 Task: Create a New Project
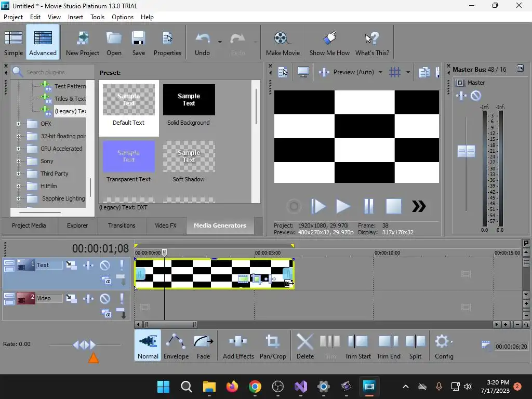point(83,43)
